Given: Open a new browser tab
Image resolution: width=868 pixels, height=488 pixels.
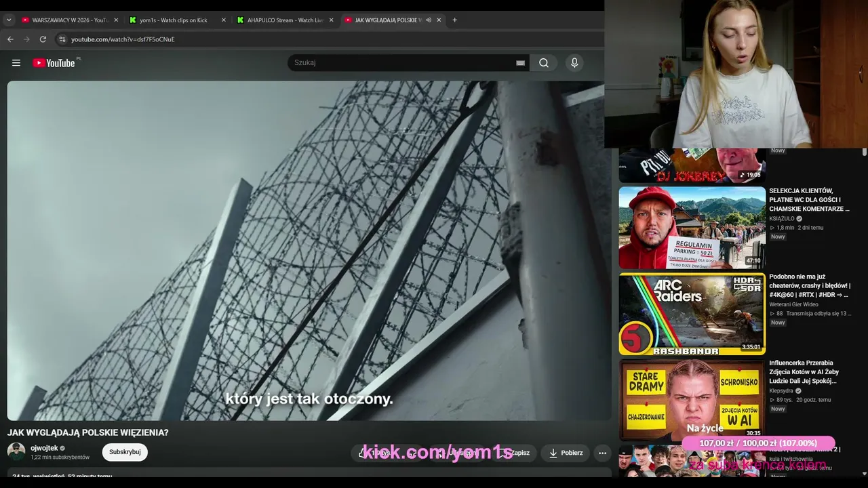Looking at the screenshot, I should (x=454, y=20).
